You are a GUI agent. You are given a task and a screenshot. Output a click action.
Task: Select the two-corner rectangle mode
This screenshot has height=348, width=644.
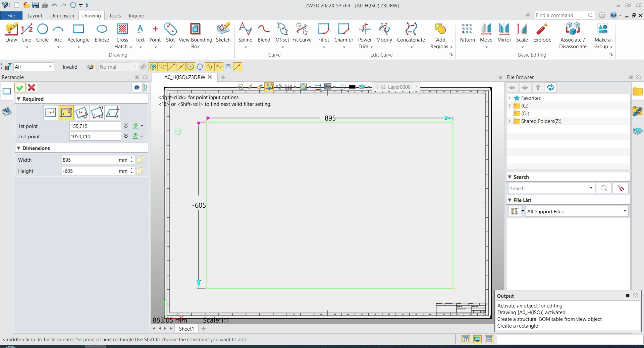[66, 113]
